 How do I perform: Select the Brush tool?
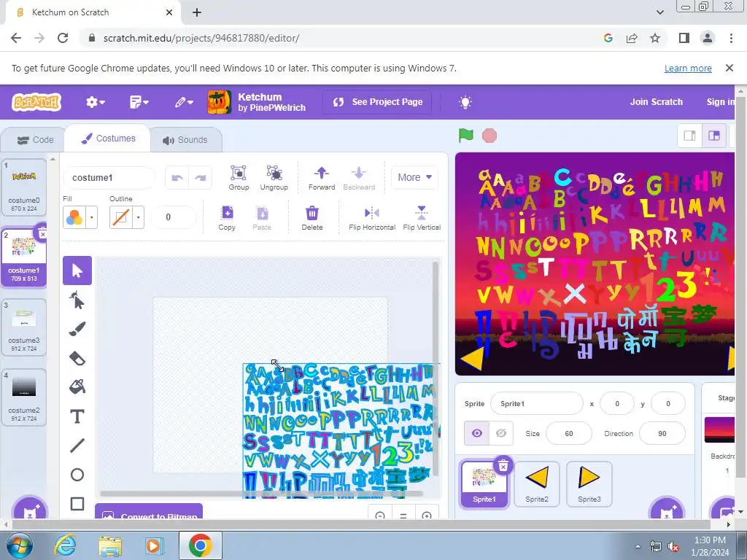coord(77,329)
